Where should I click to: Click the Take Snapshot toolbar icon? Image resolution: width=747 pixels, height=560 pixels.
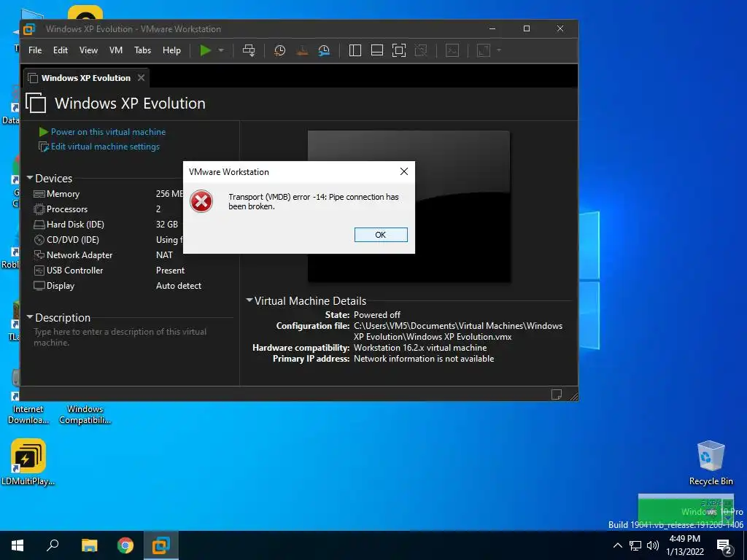point(279,50)
